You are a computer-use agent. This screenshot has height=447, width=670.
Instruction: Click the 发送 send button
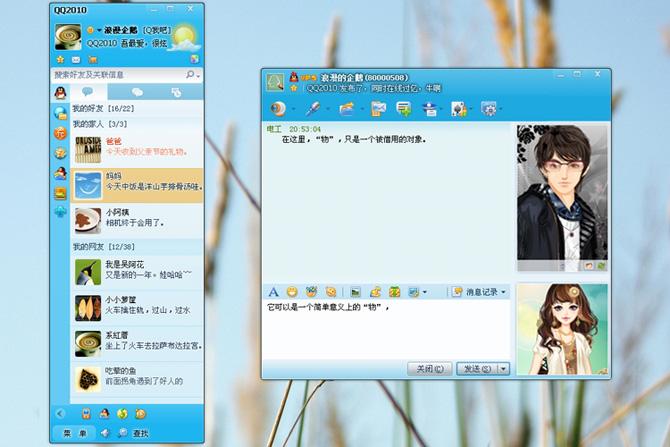(477, 368)
